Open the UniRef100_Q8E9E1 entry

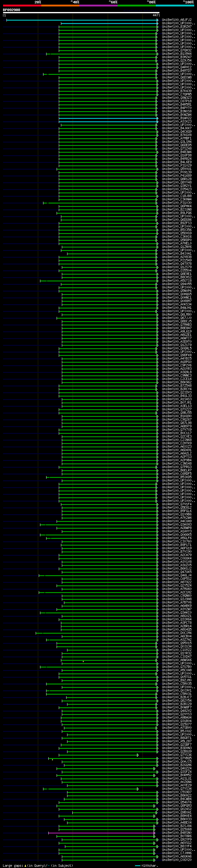(177, 274)
